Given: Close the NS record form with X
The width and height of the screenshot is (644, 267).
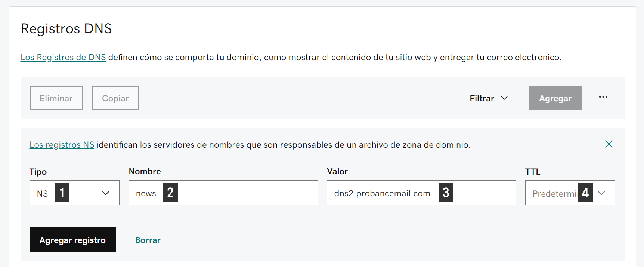Looking at the screenshot, I should point(609,144).
